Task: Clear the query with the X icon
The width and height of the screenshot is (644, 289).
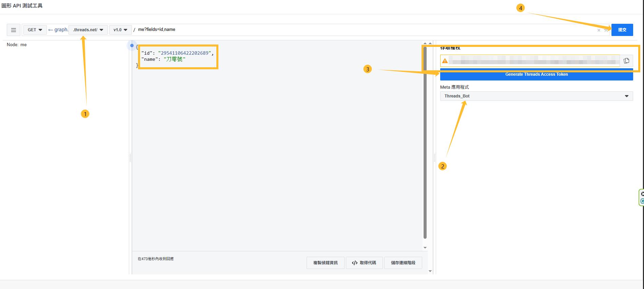Action: 599,30
